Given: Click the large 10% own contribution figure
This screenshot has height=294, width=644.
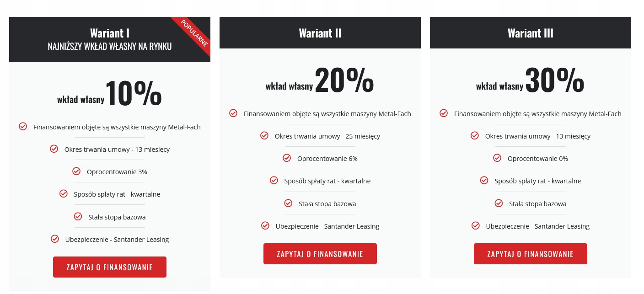Looking at the screenshot, I should point(133,94).
